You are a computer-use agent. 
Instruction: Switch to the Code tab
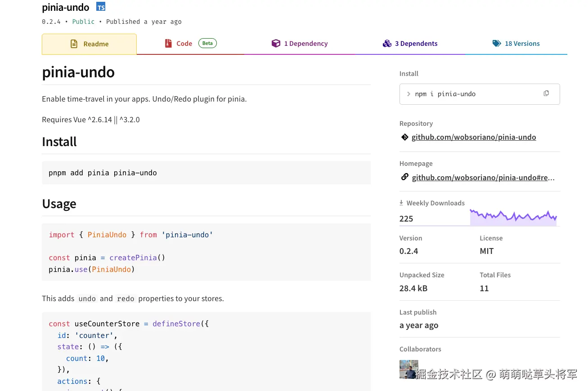click(x=190, y=44)
